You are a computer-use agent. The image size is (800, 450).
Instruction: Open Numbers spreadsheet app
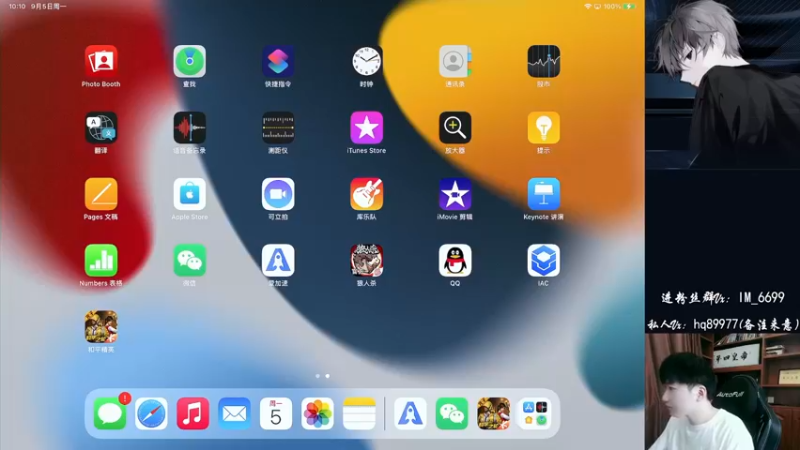click(101, 260)
